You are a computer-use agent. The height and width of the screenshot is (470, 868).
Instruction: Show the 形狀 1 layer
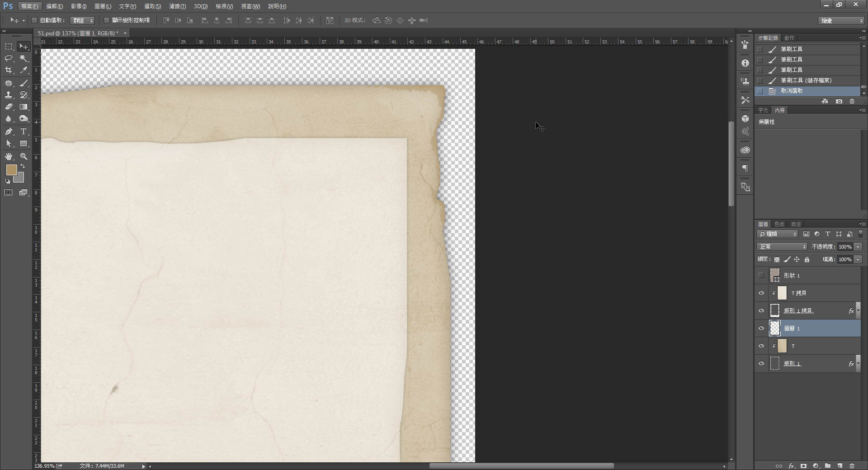(x=761, y=275)
